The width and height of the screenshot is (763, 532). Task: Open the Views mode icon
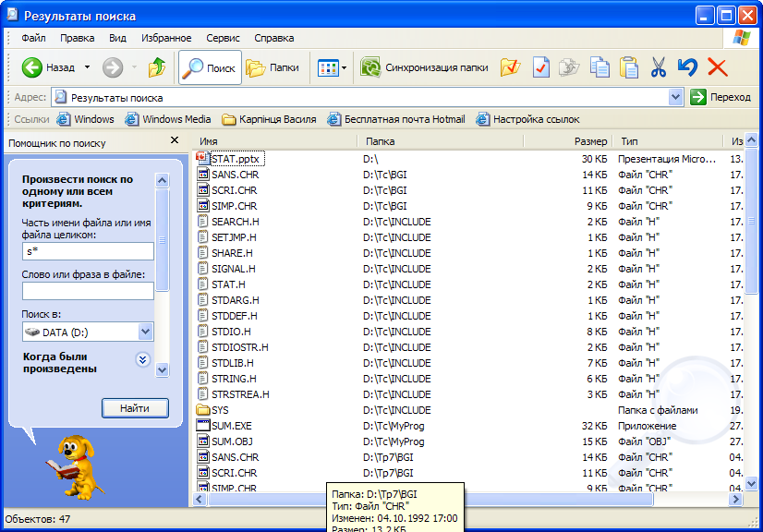pyautogui.click(x=328, y=68)
